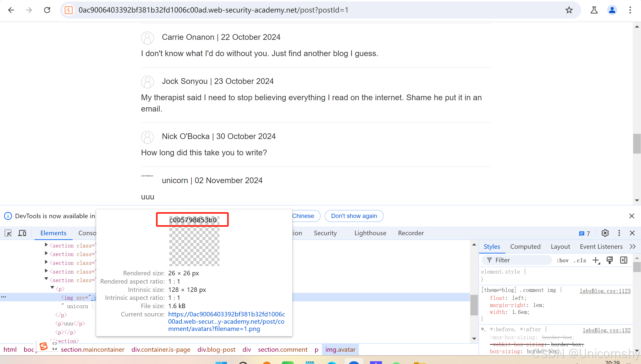Viewport: 641px width, 364px height.
Task: Collapse the expanded p element node
Action: point(52,288)
